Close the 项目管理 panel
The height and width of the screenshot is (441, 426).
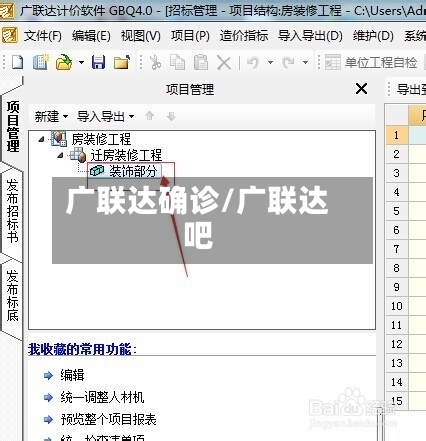(x=361, y=89)
